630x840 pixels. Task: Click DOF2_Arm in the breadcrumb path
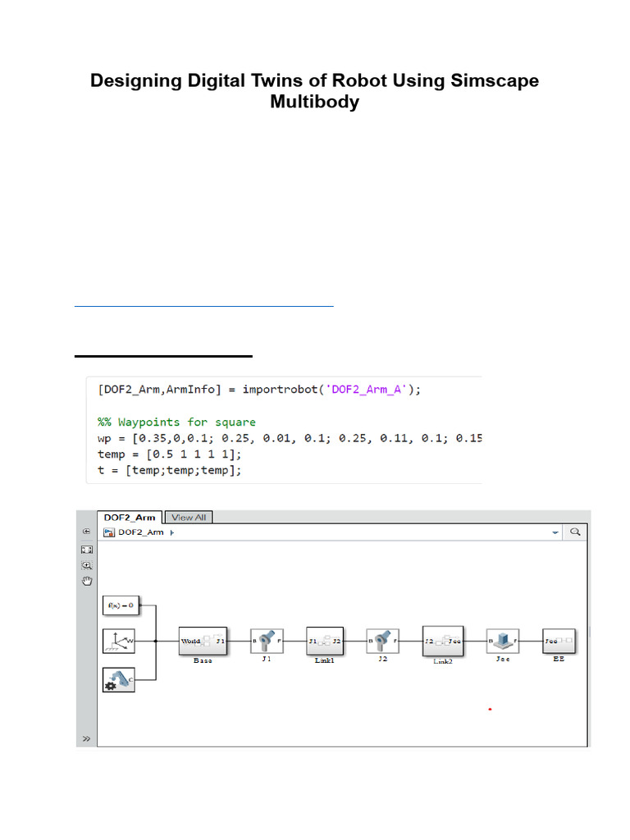(x=141, y=532)
